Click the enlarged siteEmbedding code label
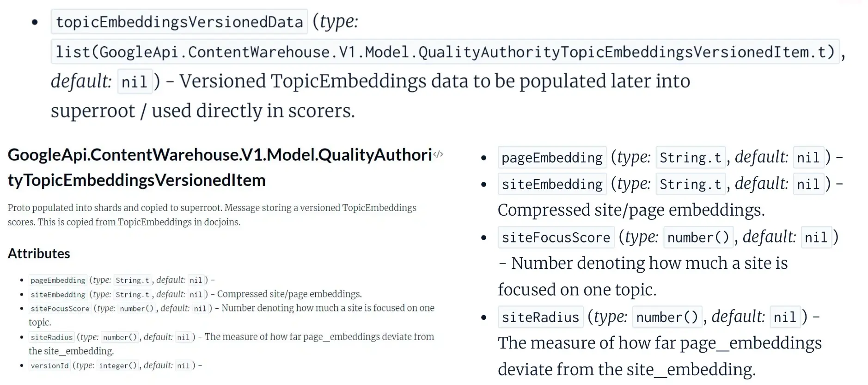The image size is (868, 385). (552, 184)
